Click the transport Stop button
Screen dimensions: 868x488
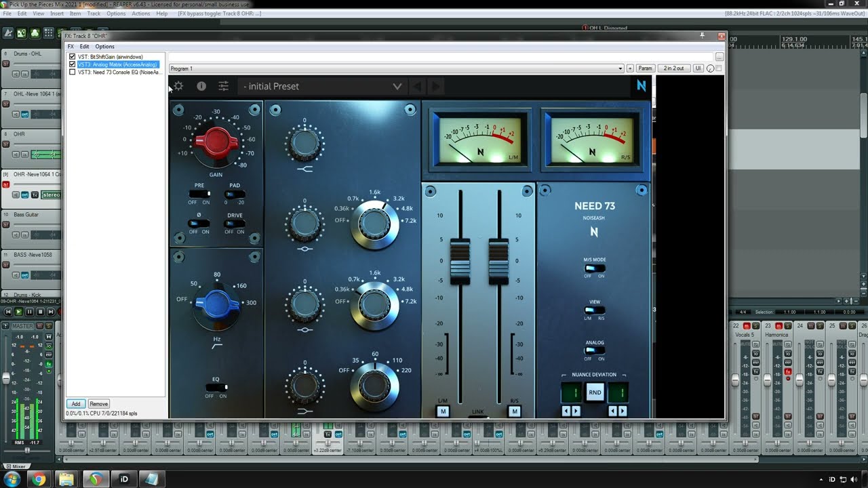click(x=40, y=312)
